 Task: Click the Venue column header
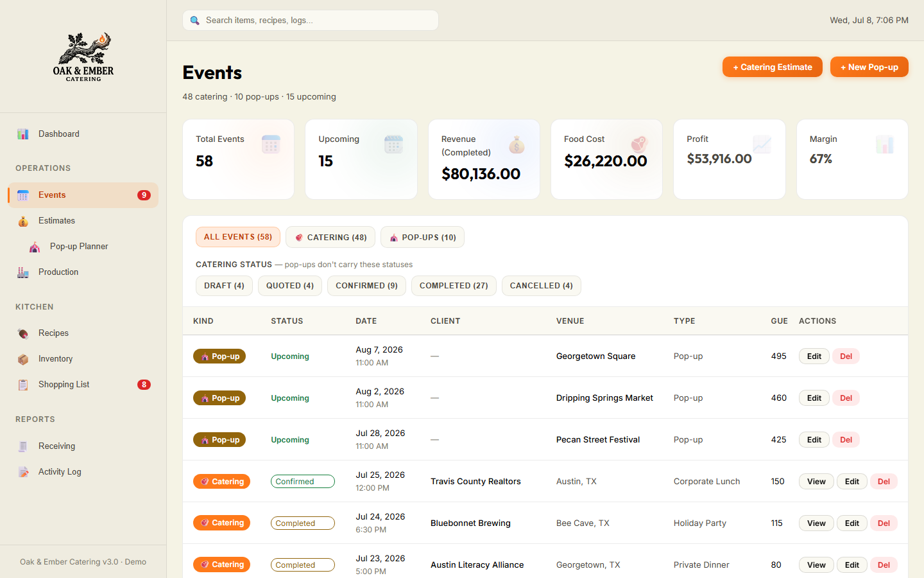570,321
